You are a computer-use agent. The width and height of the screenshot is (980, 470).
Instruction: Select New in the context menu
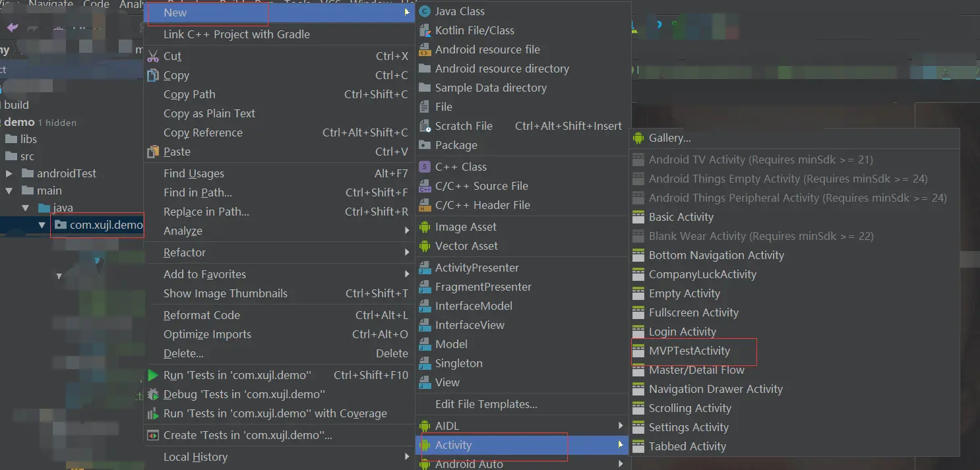(x=280, y=13)
